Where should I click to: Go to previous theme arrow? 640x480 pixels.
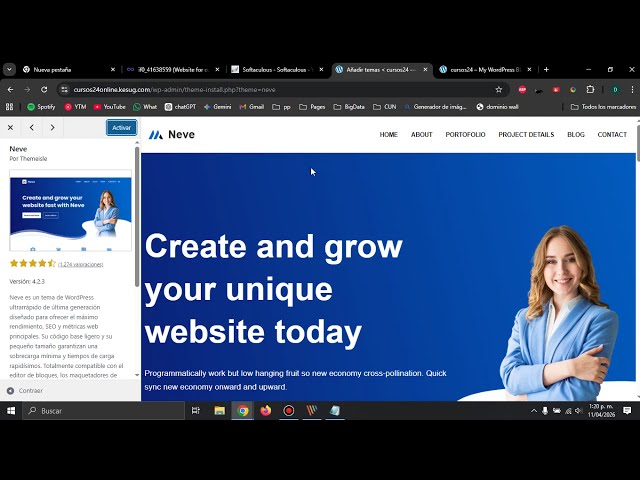pyautogui.click(x=32, y=128)
